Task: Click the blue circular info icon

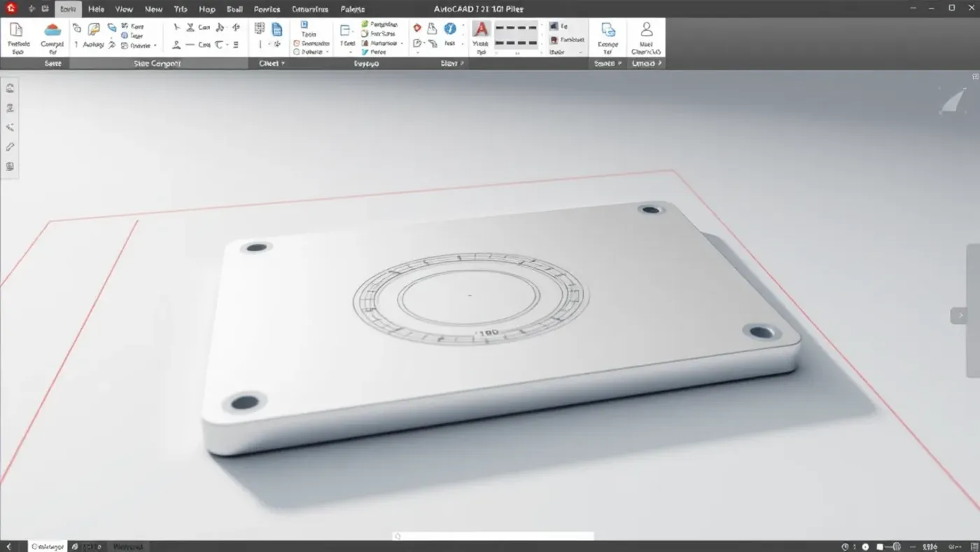Action: 450,28
